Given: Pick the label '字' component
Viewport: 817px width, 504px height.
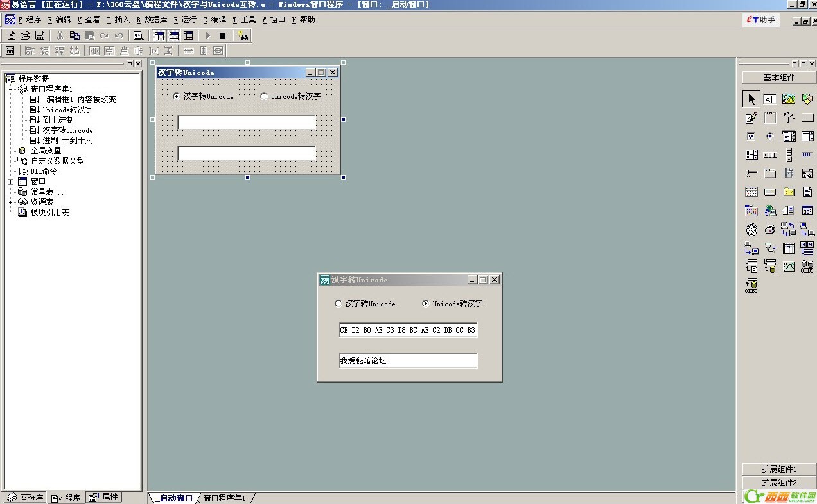Looking at the screenshot, I should tap(788, 117).
